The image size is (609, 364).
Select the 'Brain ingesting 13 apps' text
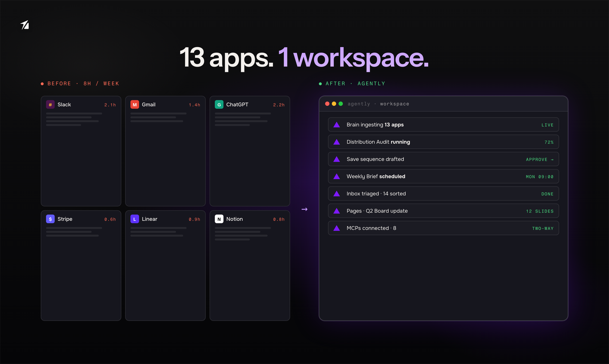[375, 125]
